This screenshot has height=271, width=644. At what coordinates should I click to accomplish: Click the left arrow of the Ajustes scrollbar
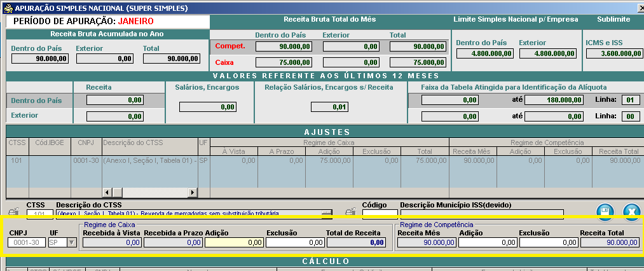tap(107, 193)
